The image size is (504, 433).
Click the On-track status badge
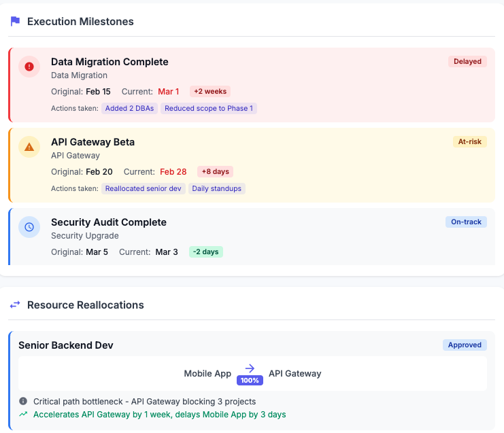coord(466,222)
